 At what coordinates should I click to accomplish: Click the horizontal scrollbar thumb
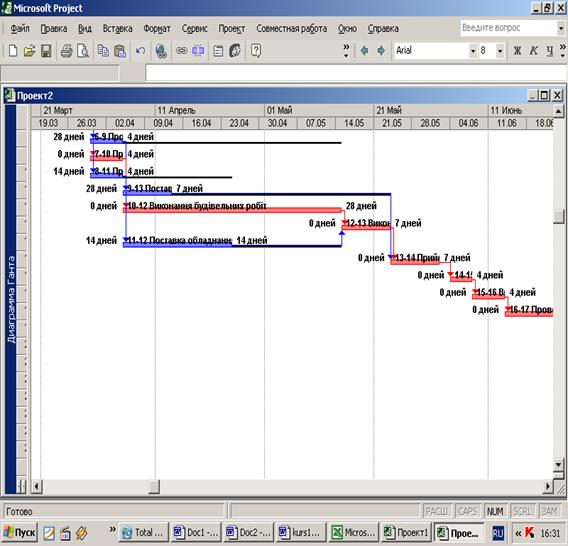tap(154, 486)
